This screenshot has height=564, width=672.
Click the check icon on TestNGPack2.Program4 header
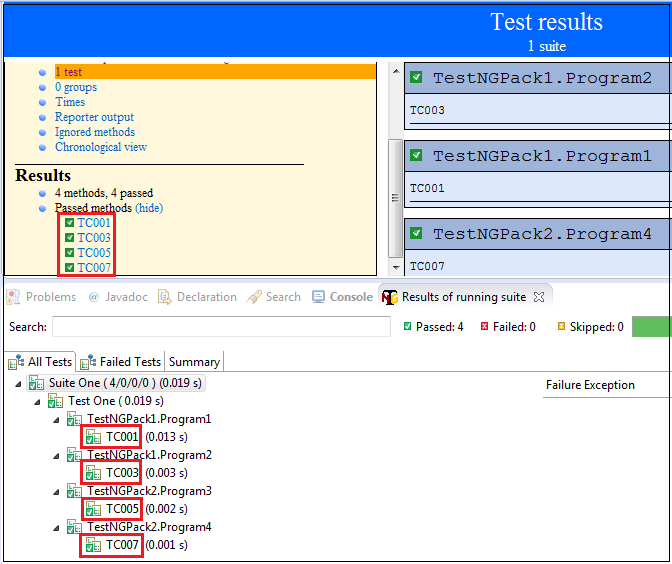pyautogui.click(x=416, y=233)
